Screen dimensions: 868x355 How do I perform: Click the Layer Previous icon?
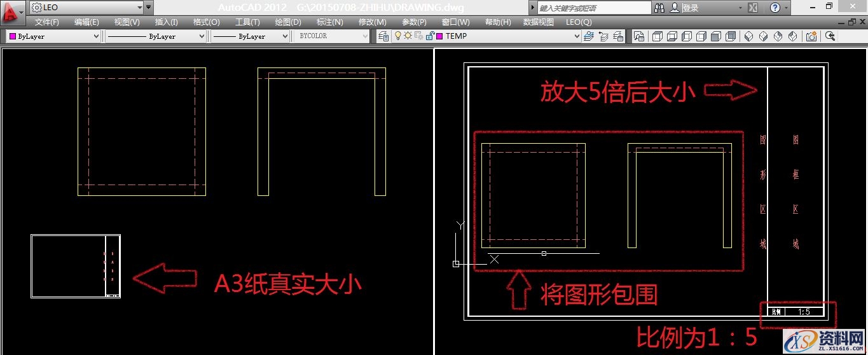click(603, 36)
